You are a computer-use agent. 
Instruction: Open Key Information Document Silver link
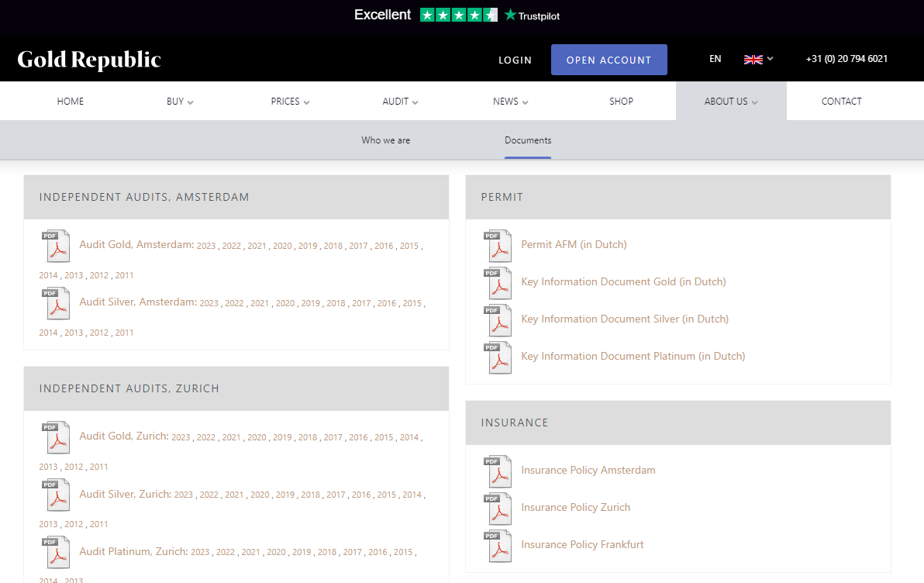[x=625, y=319]
